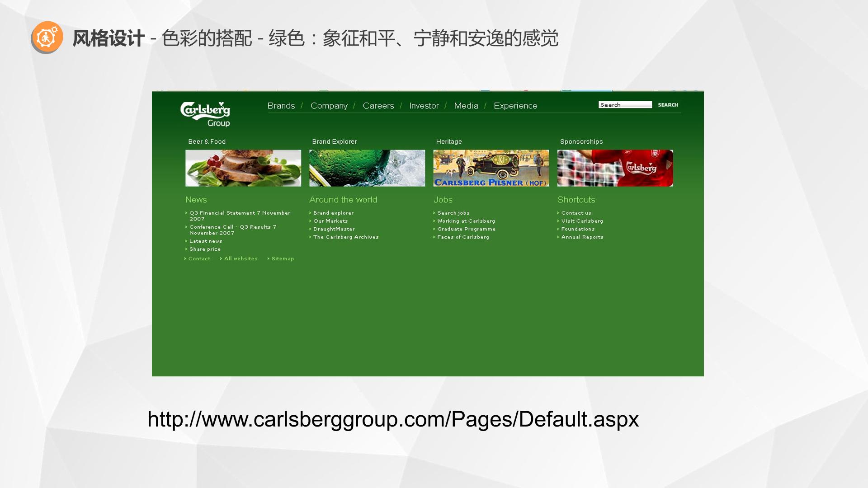Open the Brand Explorer green bottle image
Viewport: 868px width, 488px height.
coord(367,168)
